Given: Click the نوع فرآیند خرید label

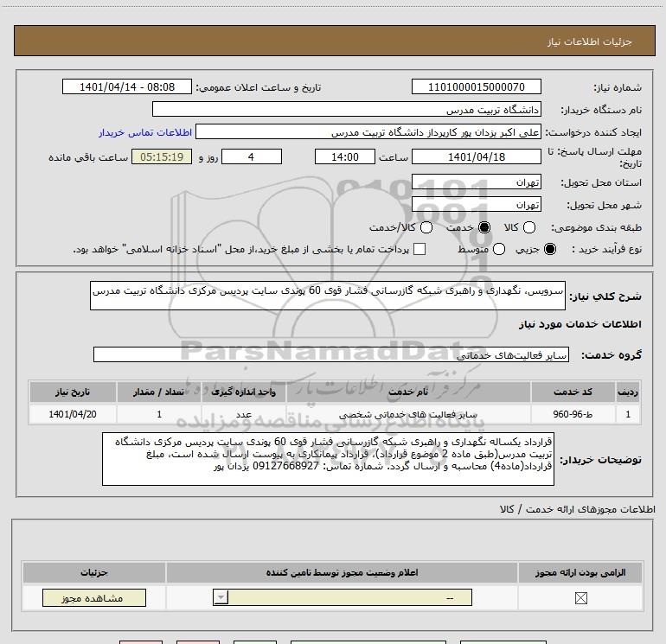Looking at the screenshot, I should (606, 249).
